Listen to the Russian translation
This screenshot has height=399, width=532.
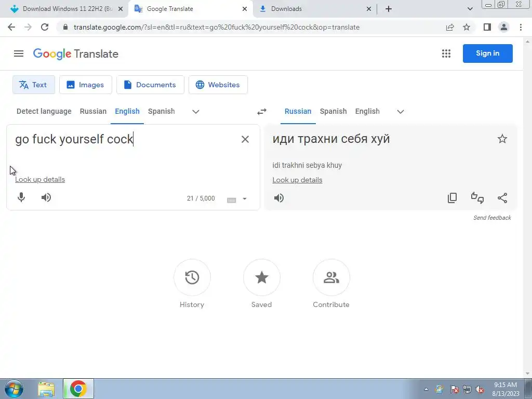click(279, 198)
